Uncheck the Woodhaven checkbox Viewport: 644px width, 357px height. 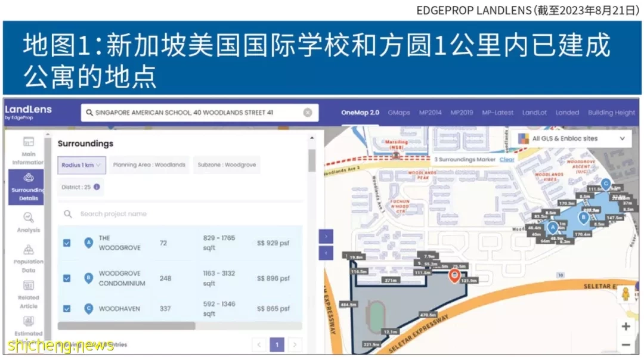coord(67,309)
